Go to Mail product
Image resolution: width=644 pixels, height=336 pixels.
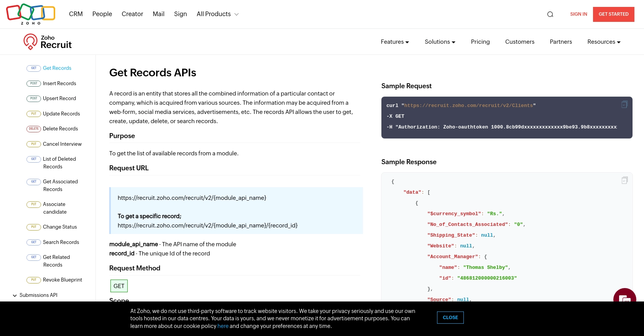coord(159,14)
